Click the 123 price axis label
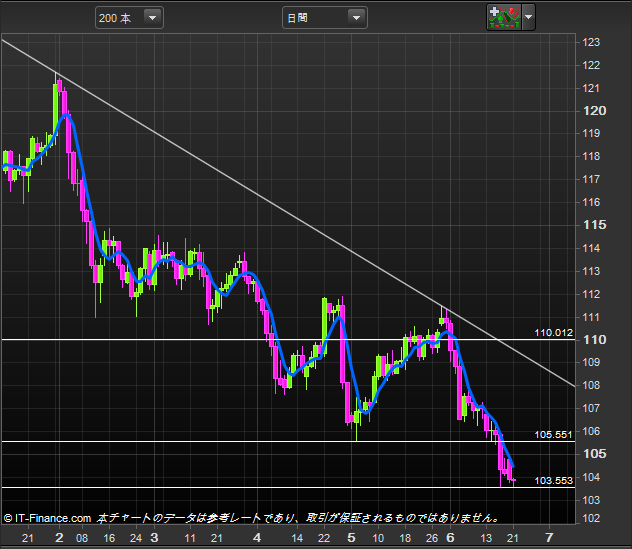 pos(591,42)
